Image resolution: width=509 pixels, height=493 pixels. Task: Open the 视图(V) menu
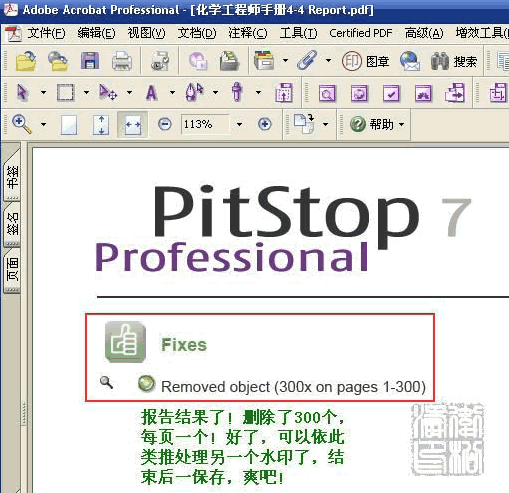pyautogui.click(x=146, y=33)
